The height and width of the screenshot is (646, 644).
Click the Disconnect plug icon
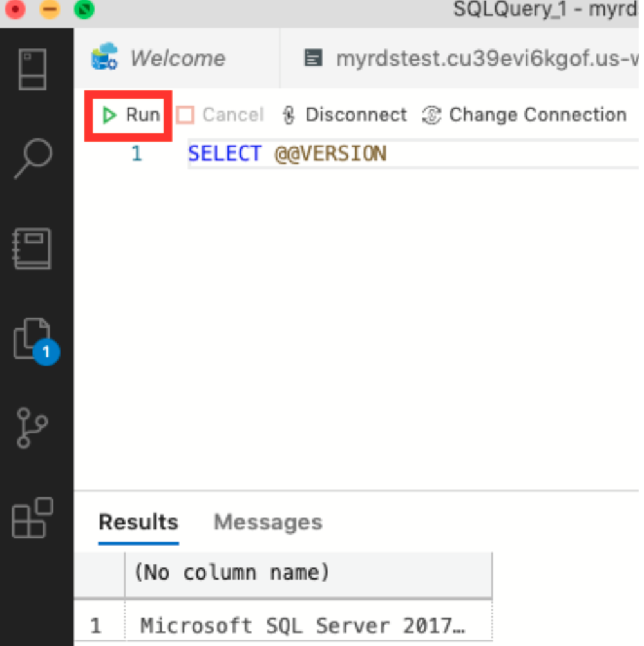tap(289, 114)
